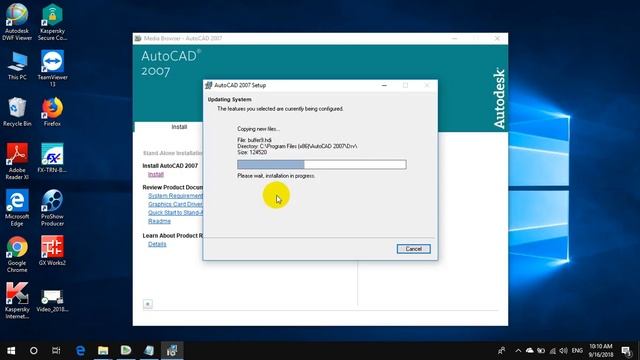Open the System Requirements link

[x=175, y=196]
